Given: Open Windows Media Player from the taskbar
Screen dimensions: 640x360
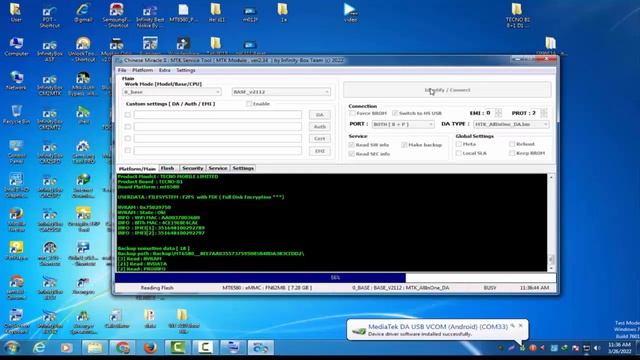Looking at the screenshot, I should click(x=66, y=347).
